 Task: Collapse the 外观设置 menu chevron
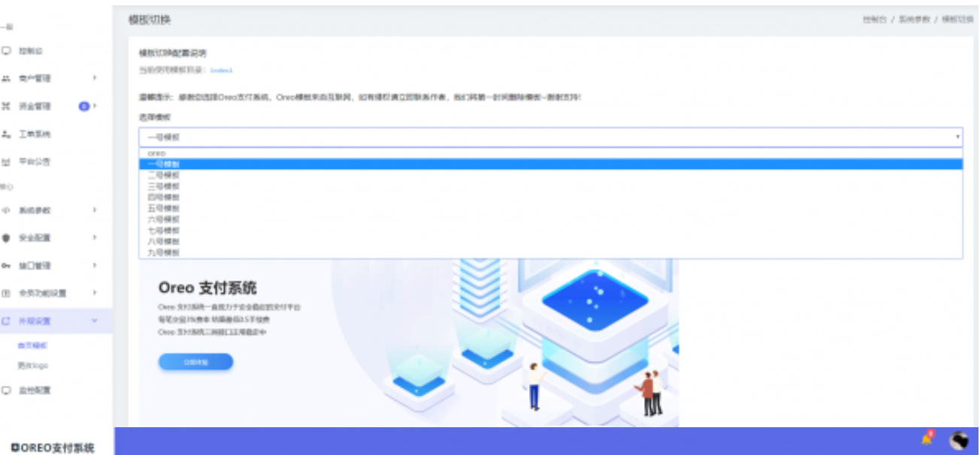click(x=95, y=321)
